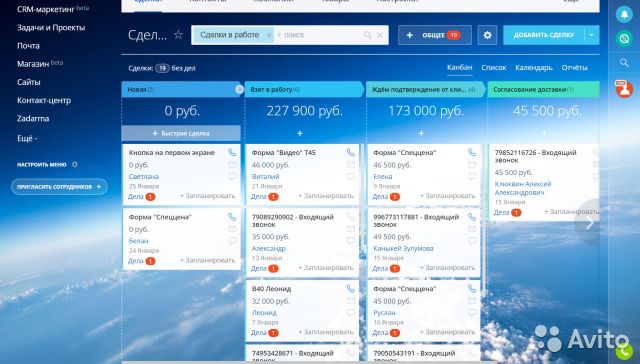Click Запланировать on Леонид's card
The width and height of the screenshot is (640, 364).
326,332
